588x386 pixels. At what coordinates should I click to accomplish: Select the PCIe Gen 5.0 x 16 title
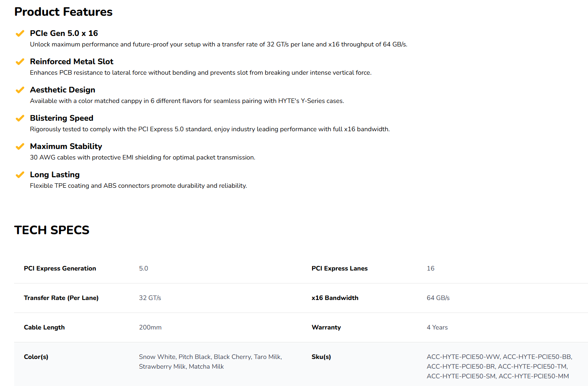(64, 34)
